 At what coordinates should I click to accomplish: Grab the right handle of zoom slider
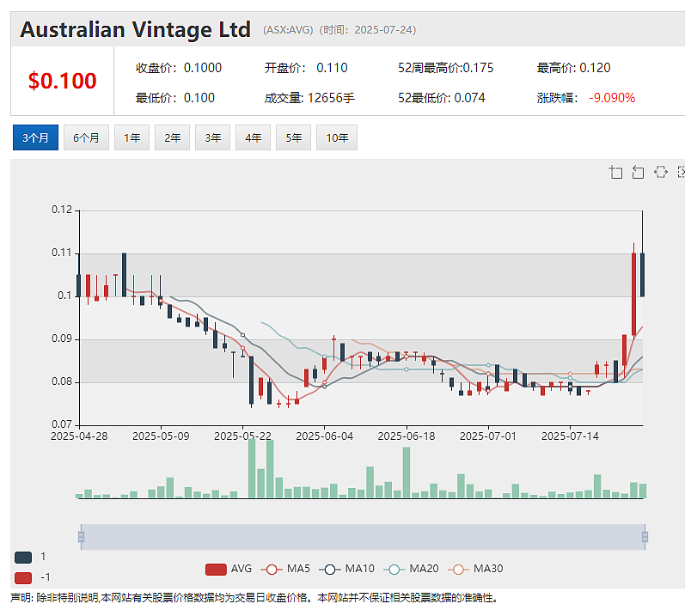645,537
